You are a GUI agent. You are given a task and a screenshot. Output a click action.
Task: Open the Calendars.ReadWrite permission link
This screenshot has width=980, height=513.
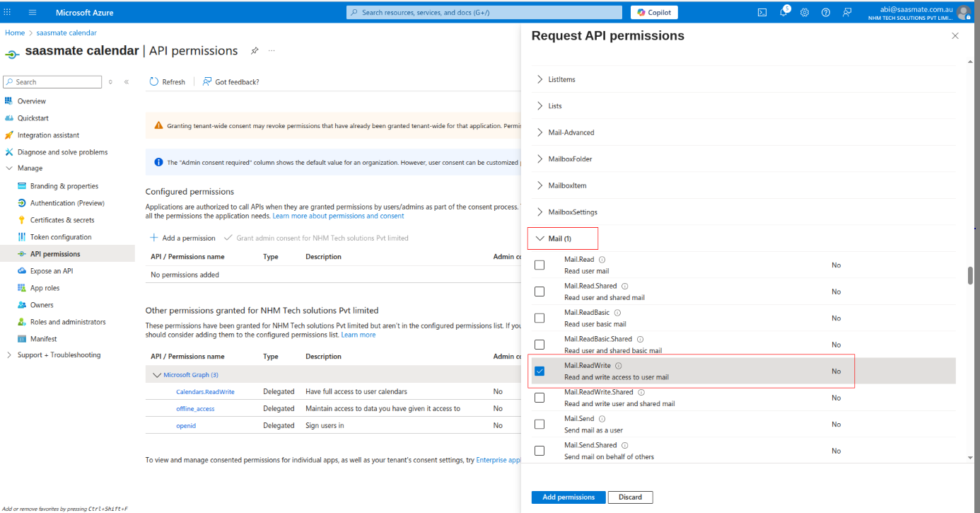pyautogui.click(x=205, y=392)
